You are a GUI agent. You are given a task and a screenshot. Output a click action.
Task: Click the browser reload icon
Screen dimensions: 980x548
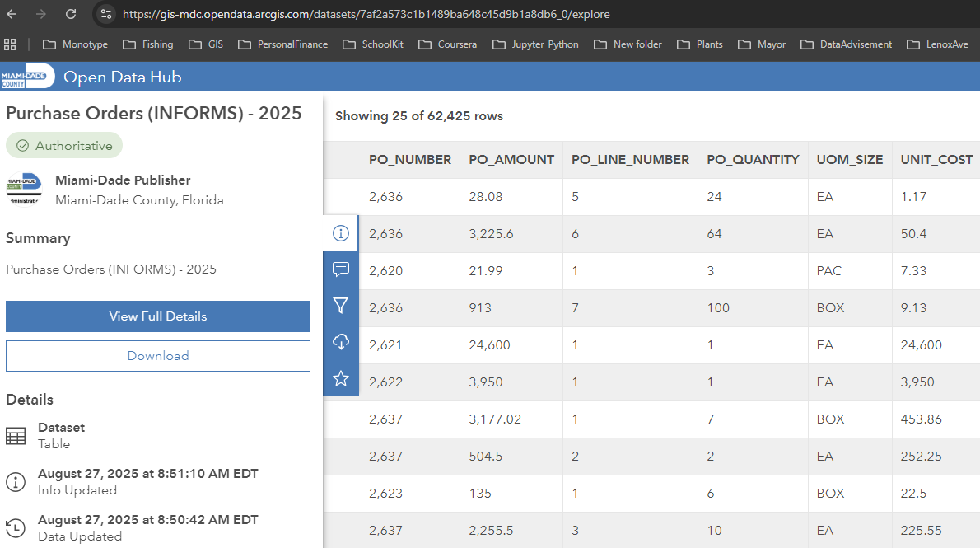[71, 14]
